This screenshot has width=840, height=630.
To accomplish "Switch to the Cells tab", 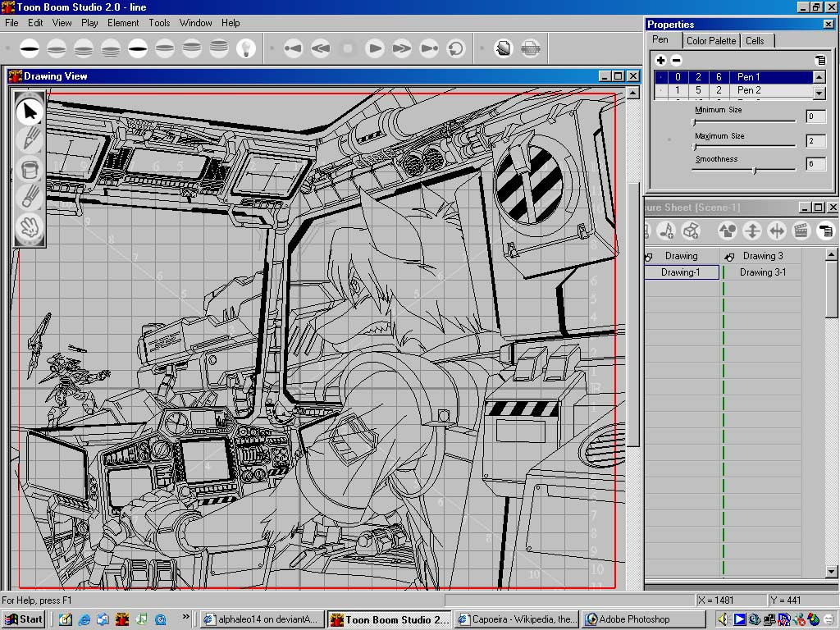I will 755,41.
